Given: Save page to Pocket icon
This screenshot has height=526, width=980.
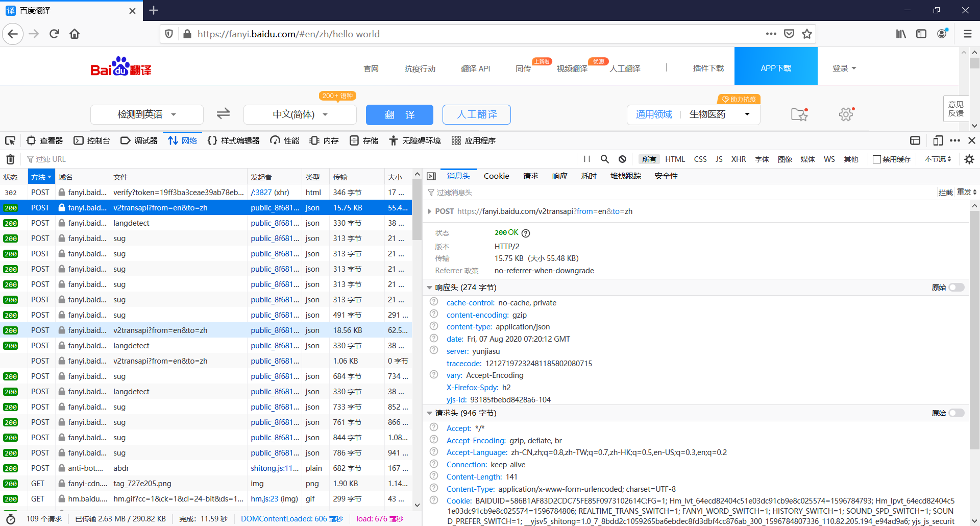Looking at the screenshot, I should pyautogui.click(x=789, y=34).
